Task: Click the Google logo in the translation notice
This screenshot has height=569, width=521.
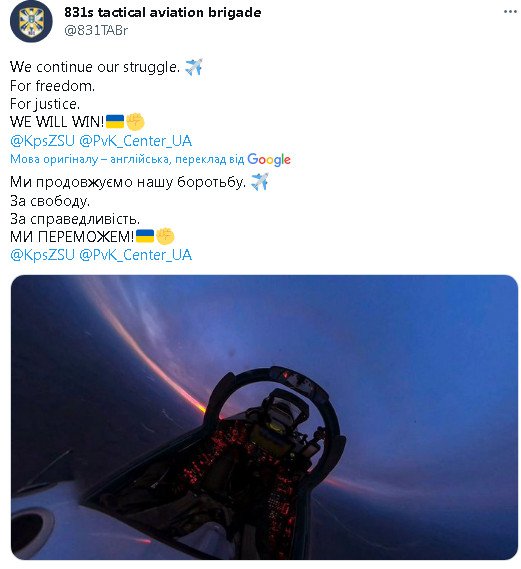Action: pyautogui.click(x=269, y=159)
